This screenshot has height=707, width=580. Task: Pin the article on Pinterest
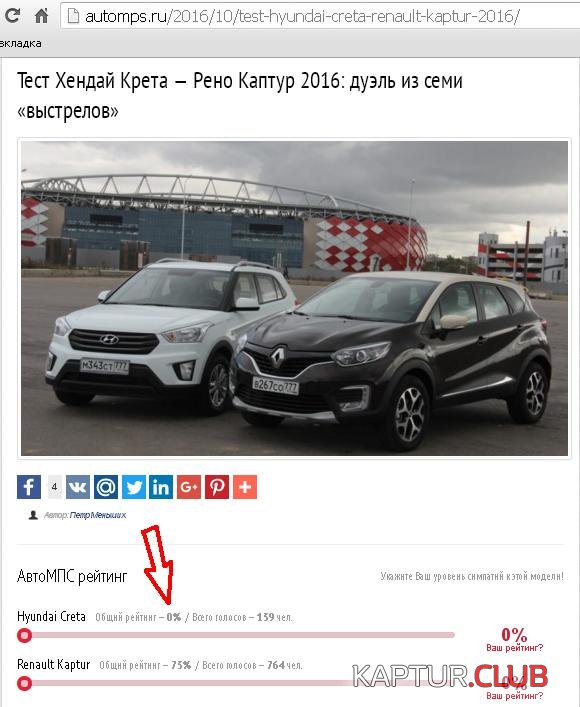point(217,487)
